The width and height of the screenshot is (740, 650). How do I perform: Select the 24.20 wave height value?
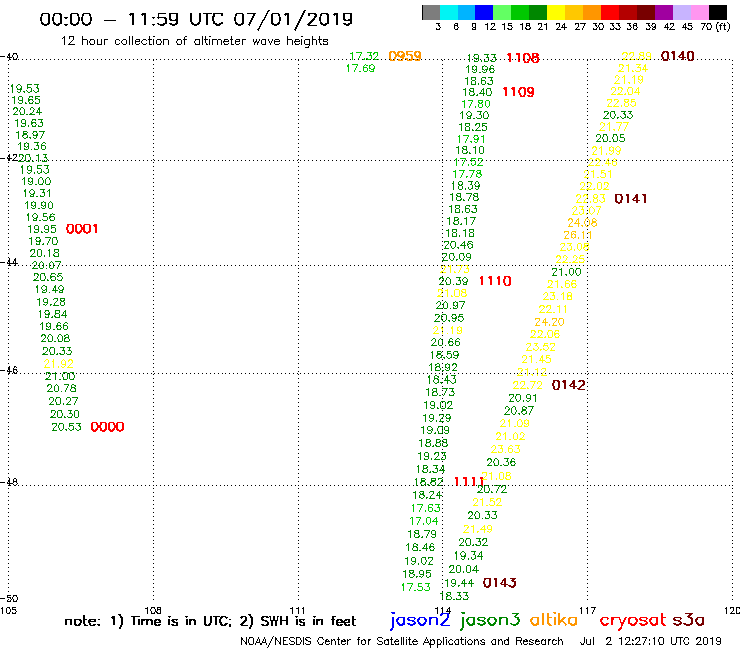tap(549, 322)
